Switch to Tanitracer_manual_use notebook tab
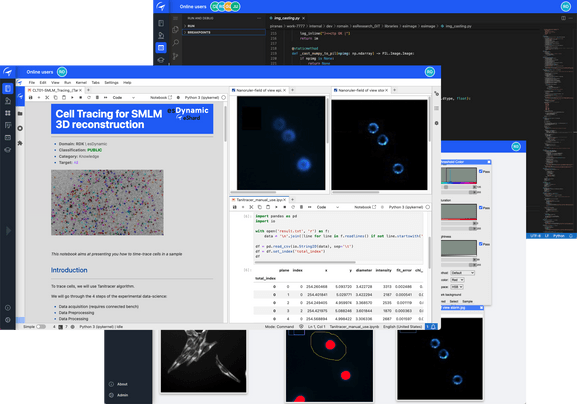Screen dimensions: 577x404 pos(259,200)
